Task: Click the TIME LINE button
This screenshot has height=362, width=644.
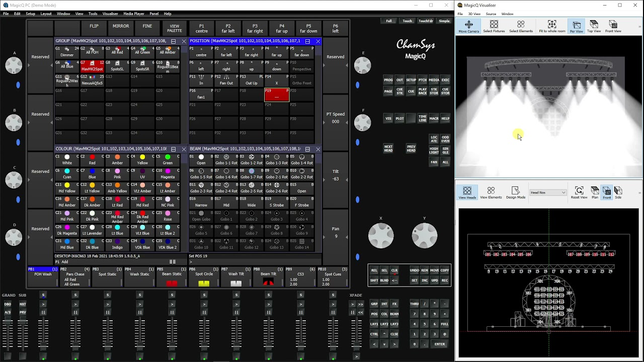Action: [x=423, y=118]
